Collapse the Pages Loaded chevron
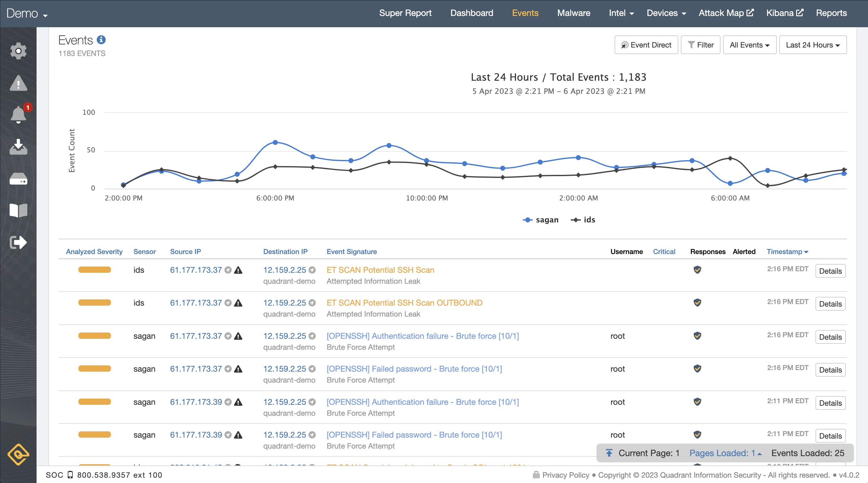 point(759,453)
